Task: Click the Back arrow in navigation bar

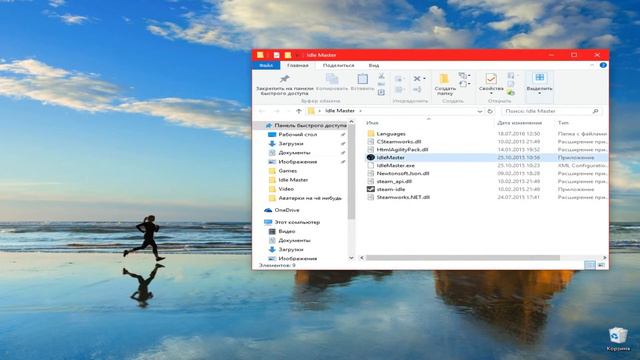Action: [262, 111]
